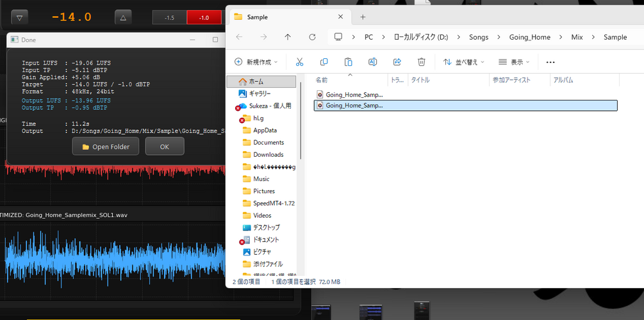Click the Rename icon in toolbar

[x=372, y=62]
